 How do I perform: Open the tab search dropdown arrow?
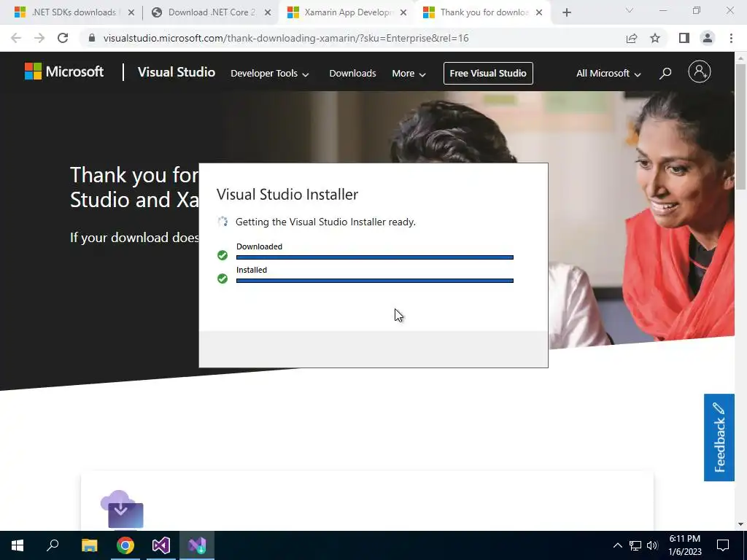click(x=630, y=10)
